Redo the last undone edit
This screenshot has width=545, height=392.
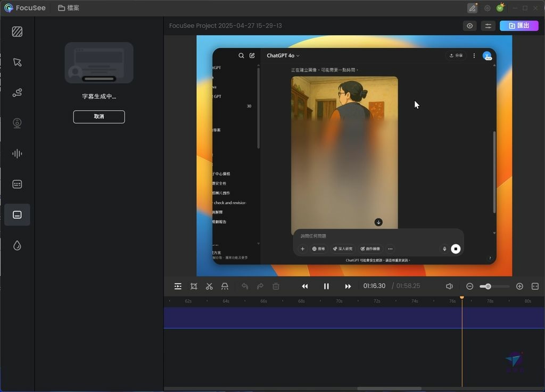260,286
